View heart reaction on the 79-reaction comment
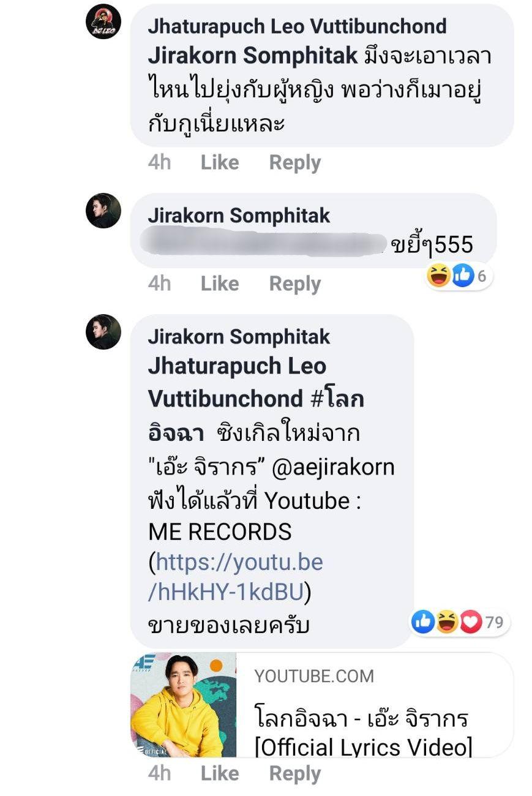The height and width of the screenshot is (796, 532). (471, 622)
